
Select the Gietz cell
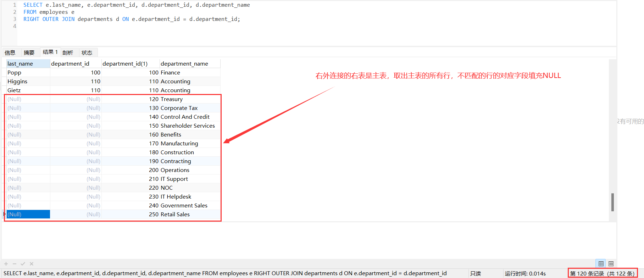click(28, 90)
